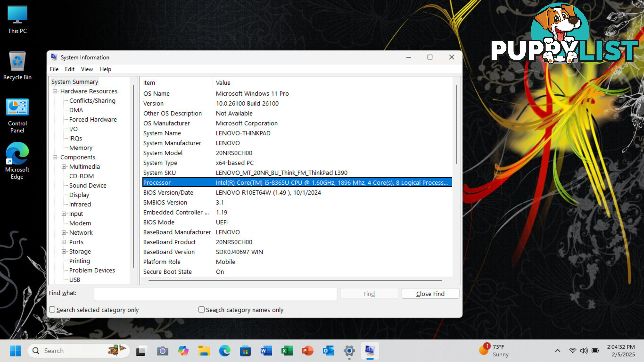
Task: Collapse the Hardware Resources tree node
Action: click(55, 91)
